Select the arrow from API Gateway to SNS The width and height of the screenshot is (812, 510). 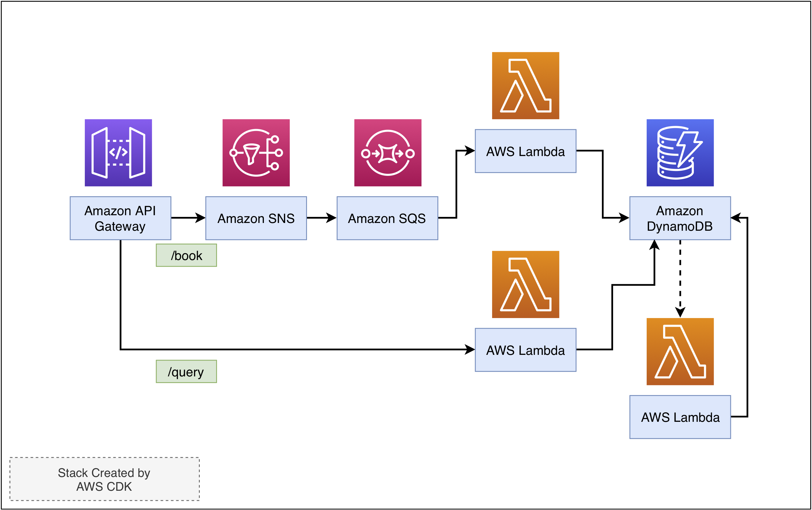187,218
